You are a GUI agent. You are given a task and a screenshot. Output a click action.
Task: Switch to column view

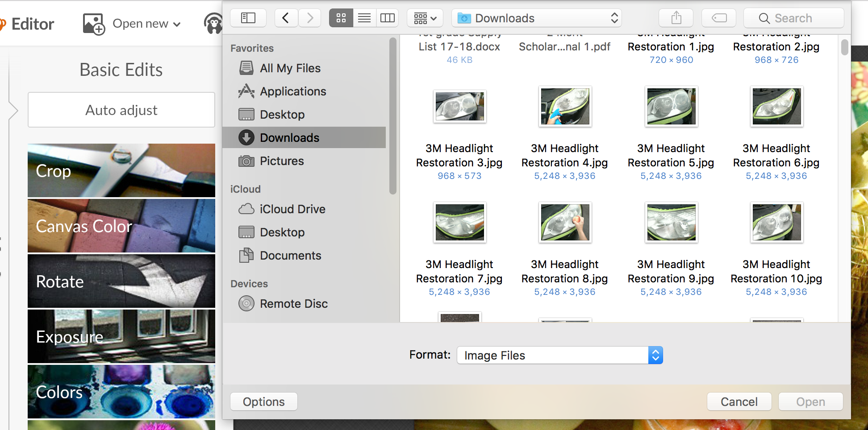[387, 18]
